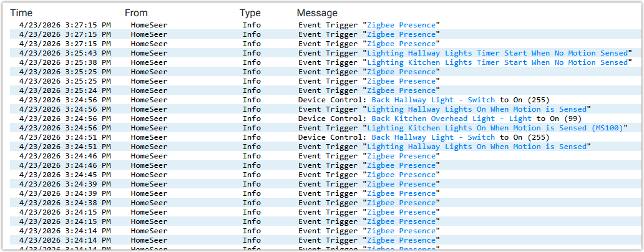Open Back Hallway Light - Switch link at 3:24:56
644x252 pixels.
433,100
